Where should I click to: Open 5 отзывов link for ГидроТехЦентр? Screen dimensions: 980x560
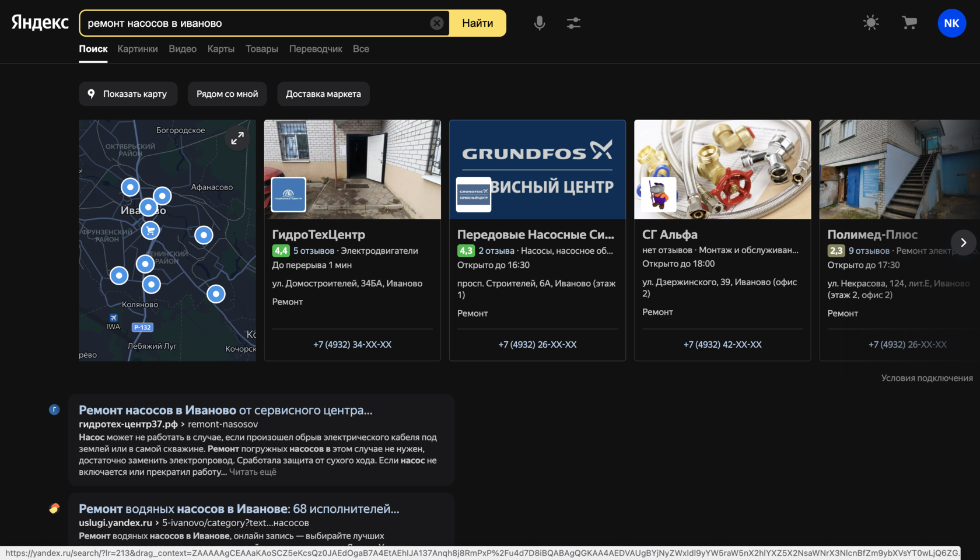(314, 251)
